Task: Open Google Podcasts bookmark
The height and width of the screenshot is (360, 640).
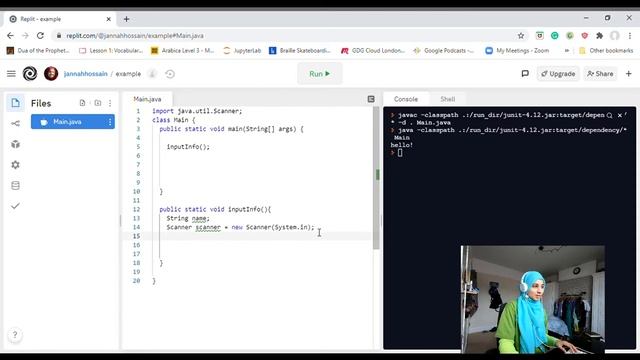Action: pos(444,51)
